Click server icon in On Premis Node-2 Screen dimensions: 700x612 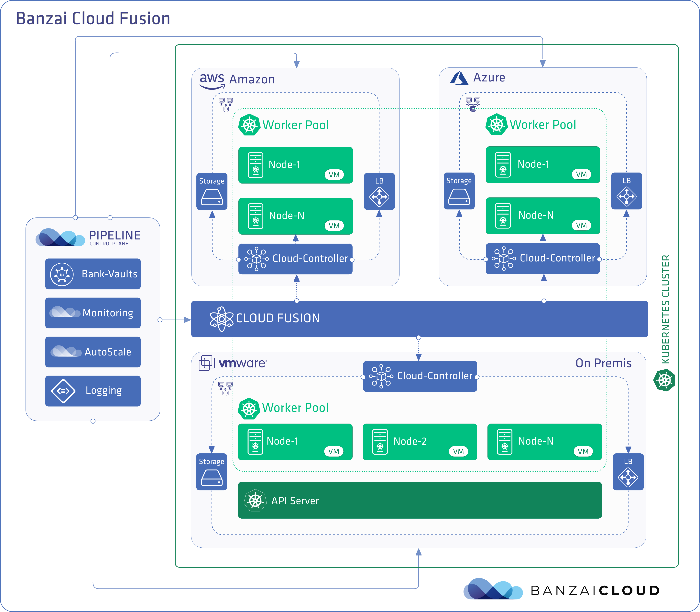[380, 442]
